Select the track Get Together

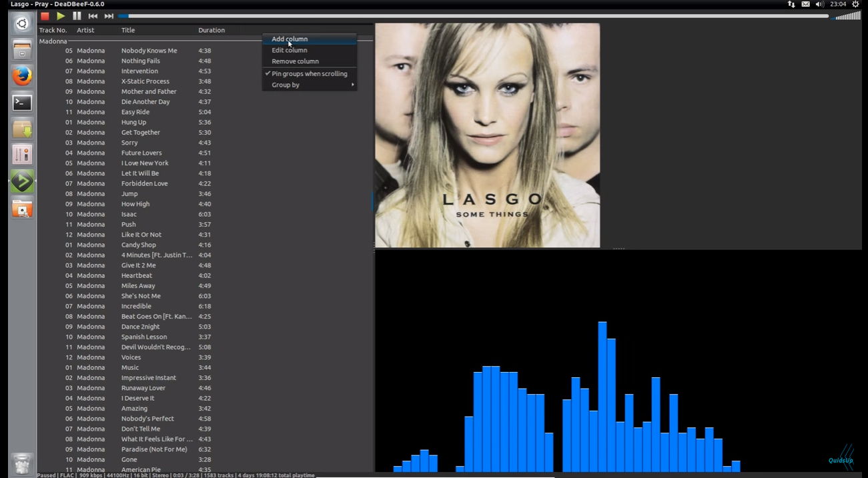205,132
